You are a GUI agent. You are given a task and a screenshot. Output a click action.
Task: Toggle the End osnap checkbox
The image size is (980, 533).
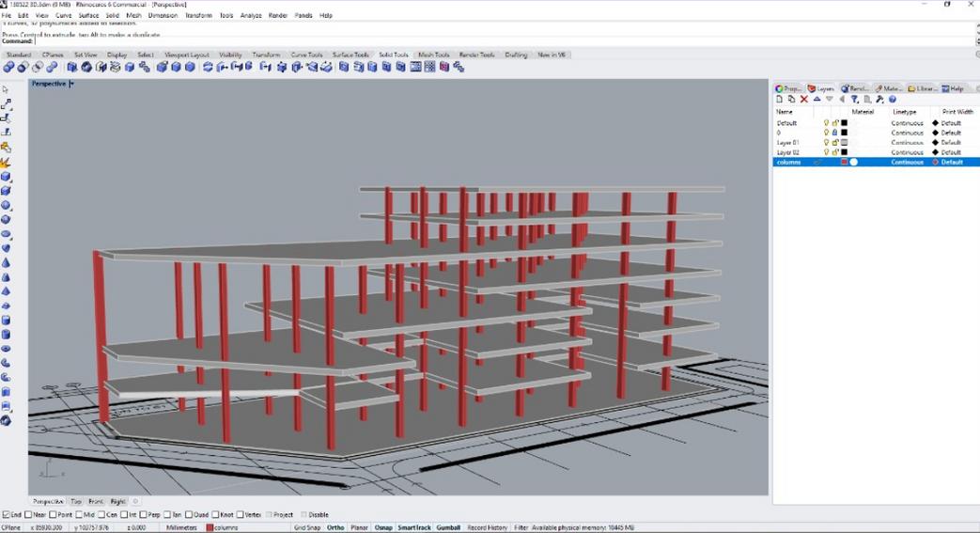coord(6,515)
